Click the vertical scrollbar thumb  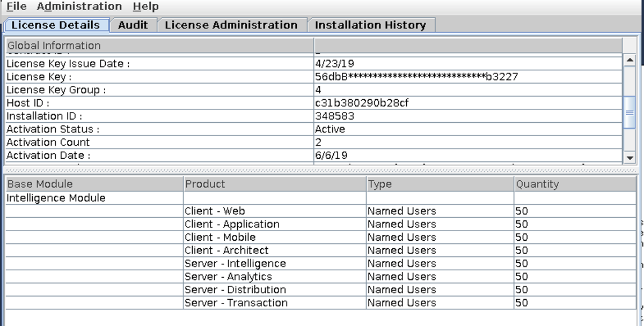pos(631,111)
